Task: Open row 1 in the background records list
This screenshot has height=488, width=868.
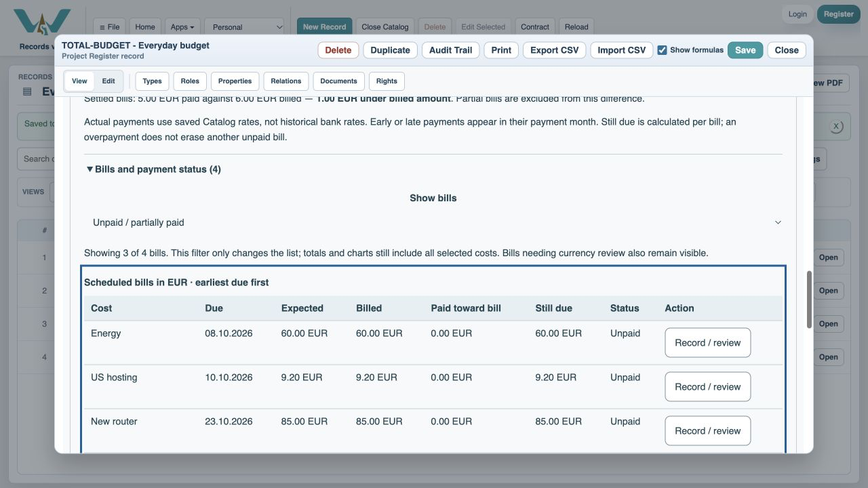Action: pos(829,258)
